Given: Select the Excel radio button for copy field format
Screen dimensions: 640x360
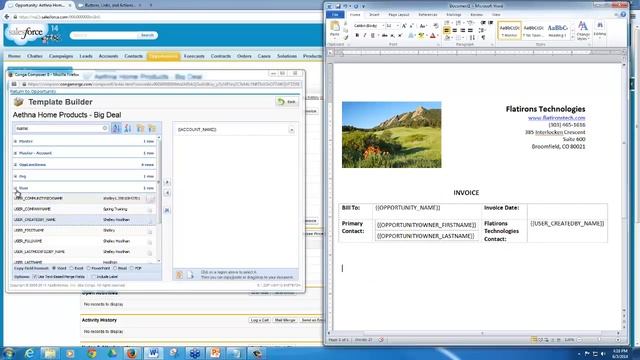Looking at the screenshot, I should pos(71,268).
